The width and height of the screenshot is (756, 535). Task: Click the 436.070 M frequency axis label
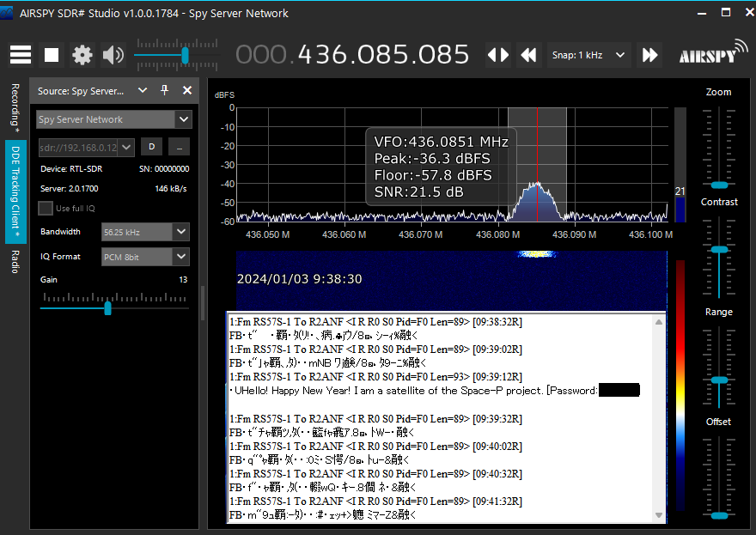click(x=420, y=234)
